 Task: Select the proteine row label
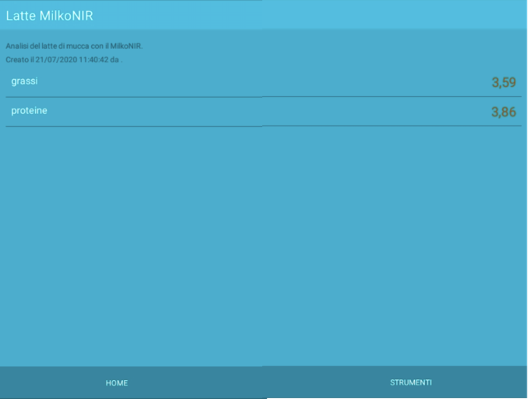(x=29, y=111)
